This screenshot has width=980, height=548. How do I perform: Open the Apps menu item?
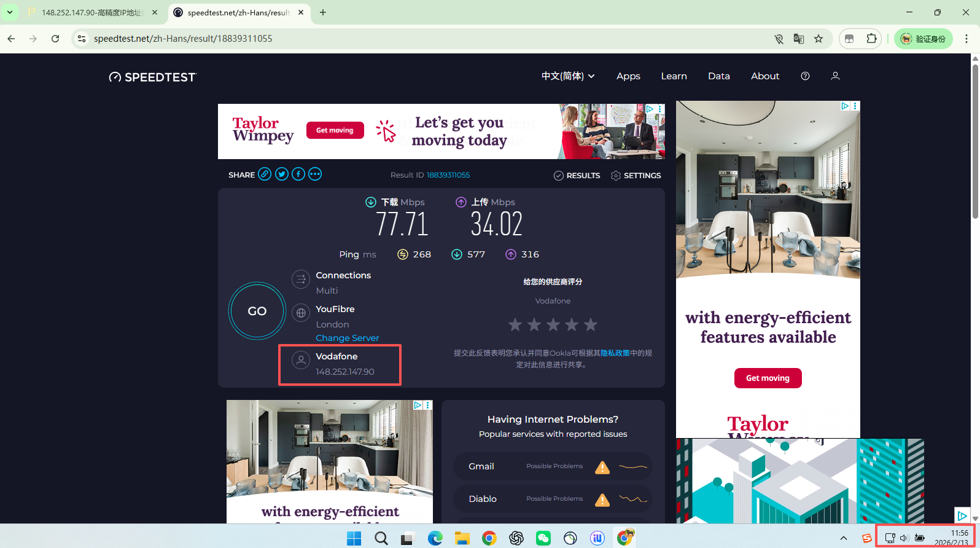pyautogui.click(x=628, y=76)
